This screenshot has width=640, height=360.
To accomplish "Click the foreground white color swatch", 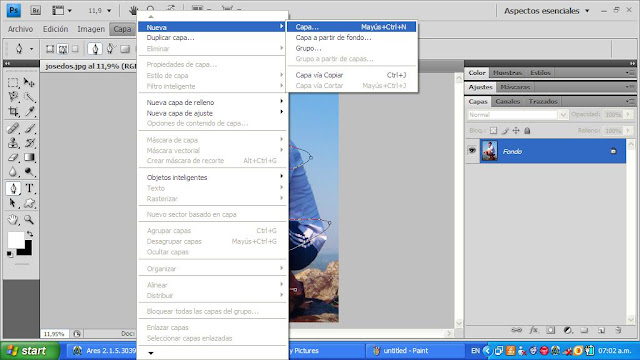I will [x=16, y=240].
